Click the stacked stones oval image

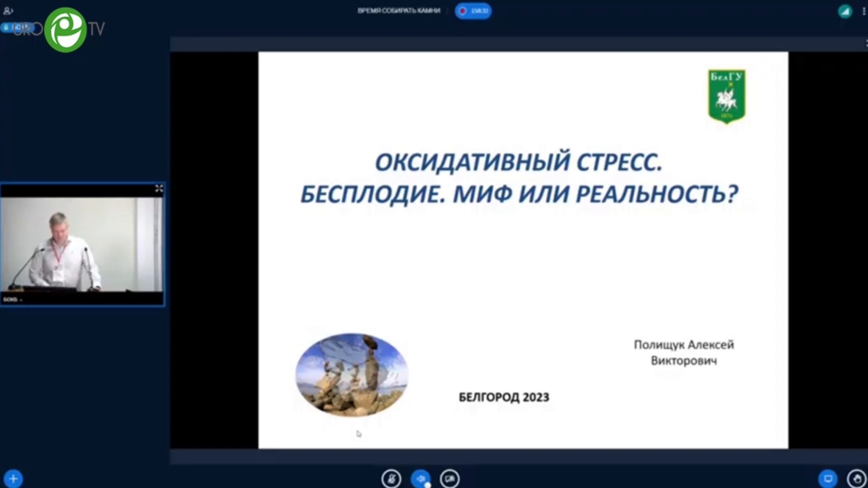352,374
